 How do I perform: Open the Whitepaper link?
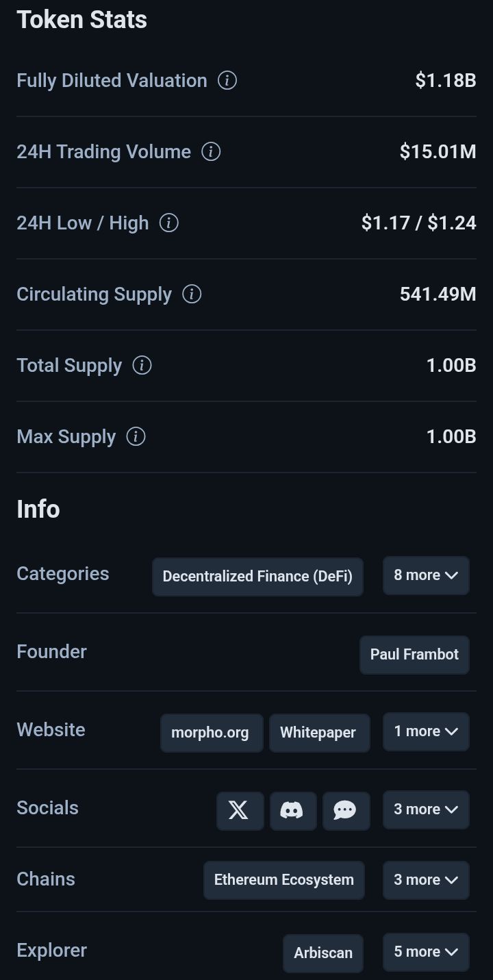coord(318,733)
